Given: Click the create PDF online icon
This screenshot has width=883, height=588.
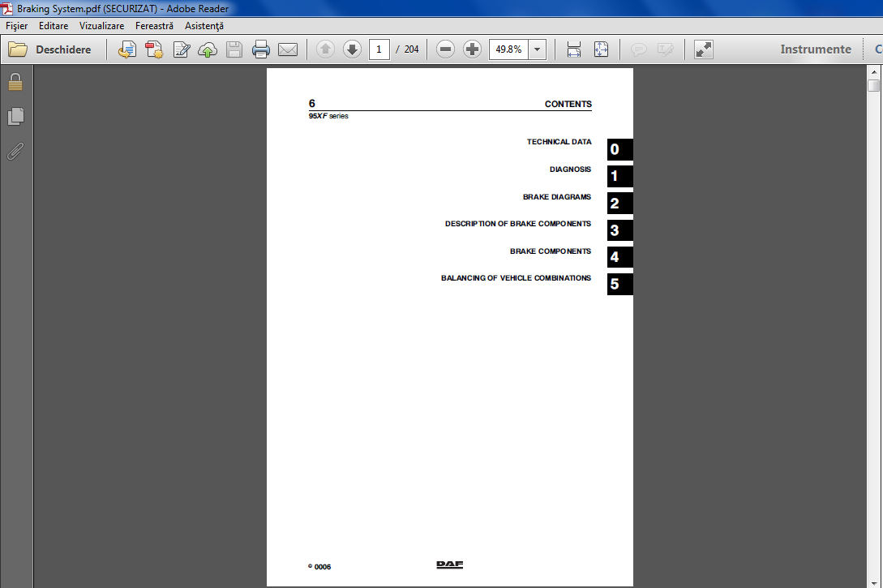Looking at the screenshot, I should (126, 49).
